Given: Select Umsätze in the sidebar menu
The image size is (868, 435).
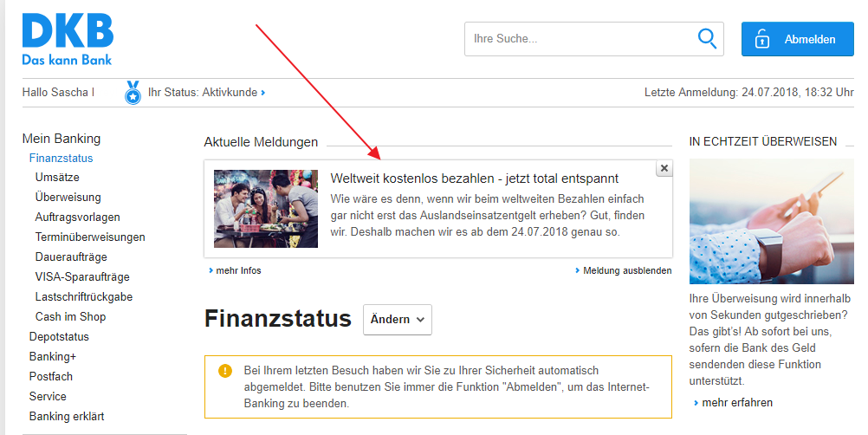Looking at the screenshot, I should [x=58, y=178].
